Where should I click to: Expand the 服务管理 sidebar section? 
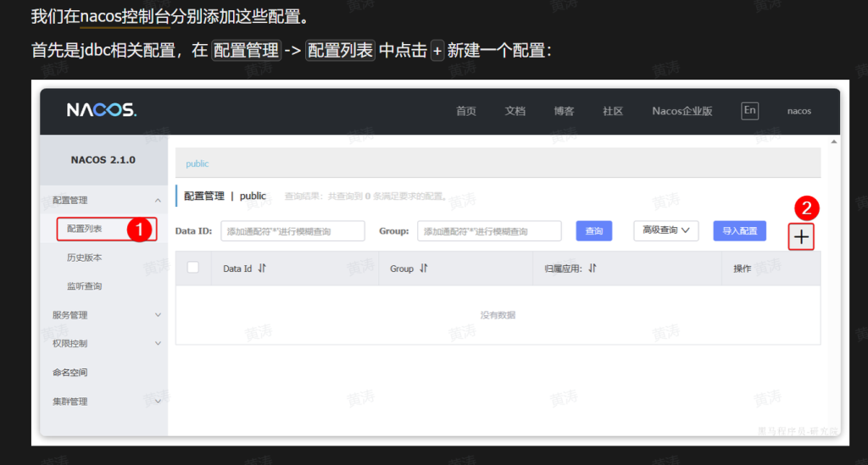pos(158,315)
